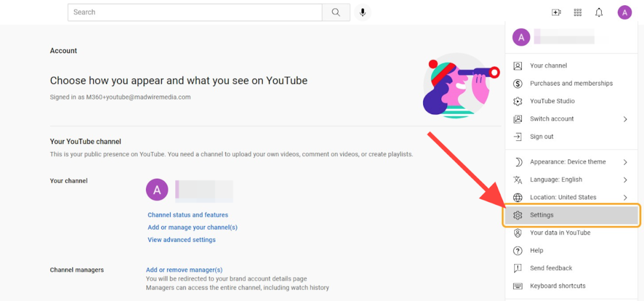Image resolution: width=644 pixels, height=301 pixels.
Task: Activate voice search microphone
Action: tap(362, 12)
